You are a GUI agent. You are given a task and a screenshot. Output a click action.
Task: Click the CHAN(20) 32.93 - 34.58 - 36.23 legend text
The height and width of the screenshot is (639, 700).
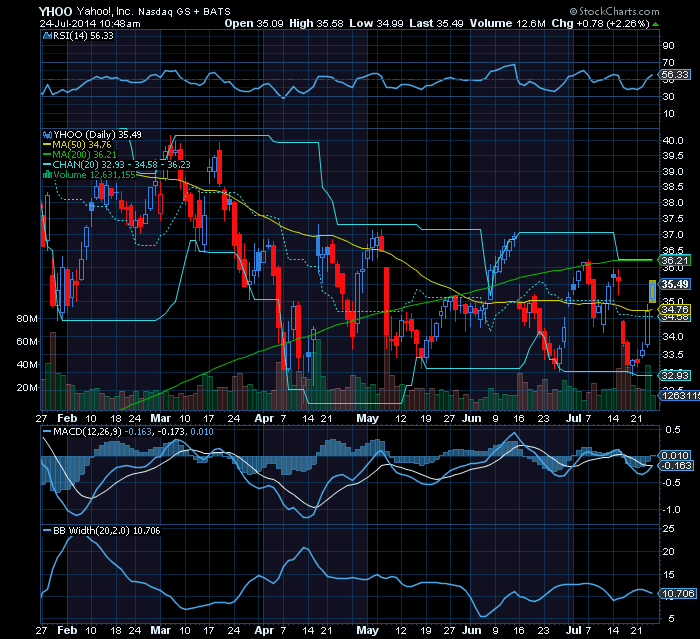(121, 165)
